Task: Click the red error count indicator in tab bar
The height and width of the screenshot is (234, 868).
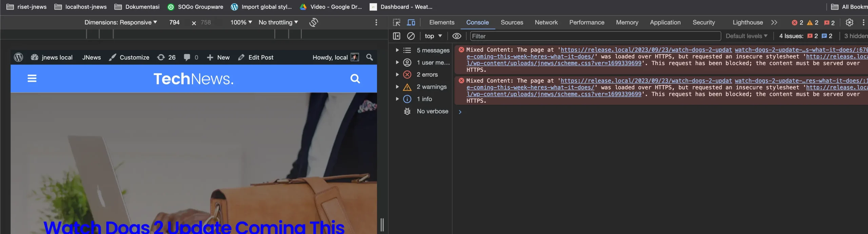Action: click(797, 23)
